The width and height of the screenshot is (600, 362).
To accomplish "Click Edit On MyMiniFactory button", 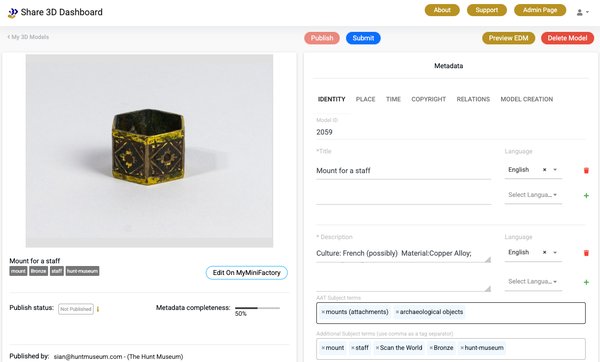I will click(247, 272).
